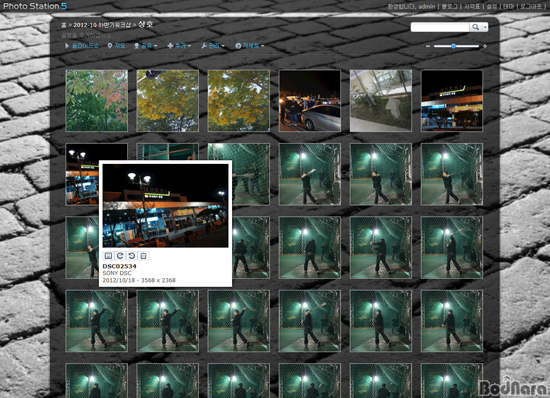550x398 pixels.
Task: Delete DSC02534 with the trash icon
Action: (x=143, y=256)
